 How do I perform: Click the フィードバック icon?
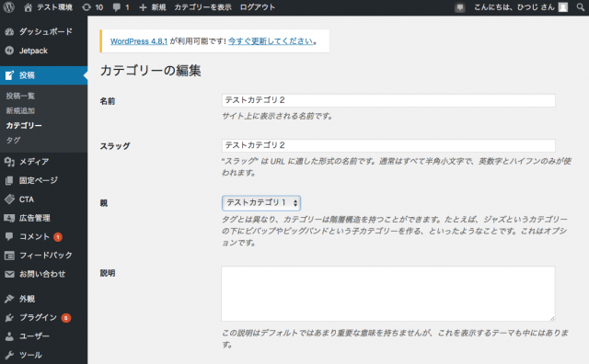click(9, 256)
